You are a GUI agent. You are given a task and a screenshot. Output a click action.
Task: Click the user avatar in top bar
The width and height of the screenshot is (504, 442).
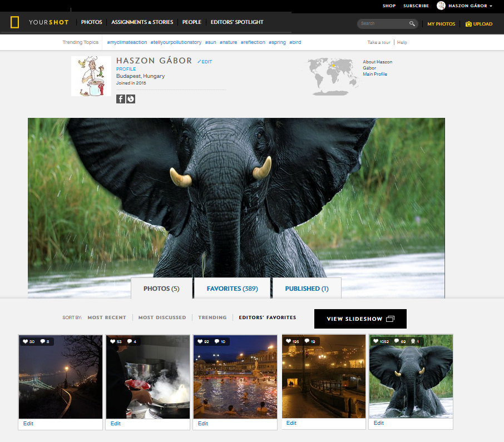click(441, 6)
